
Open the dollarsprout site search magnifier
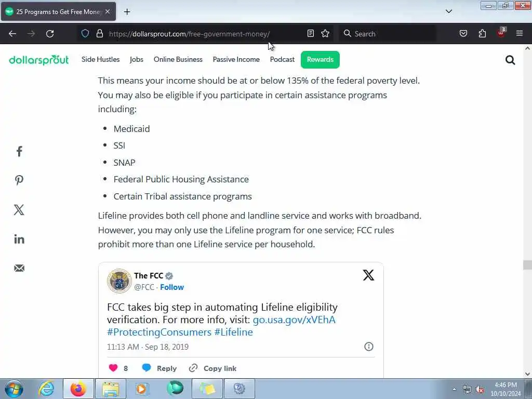point(510,60)
